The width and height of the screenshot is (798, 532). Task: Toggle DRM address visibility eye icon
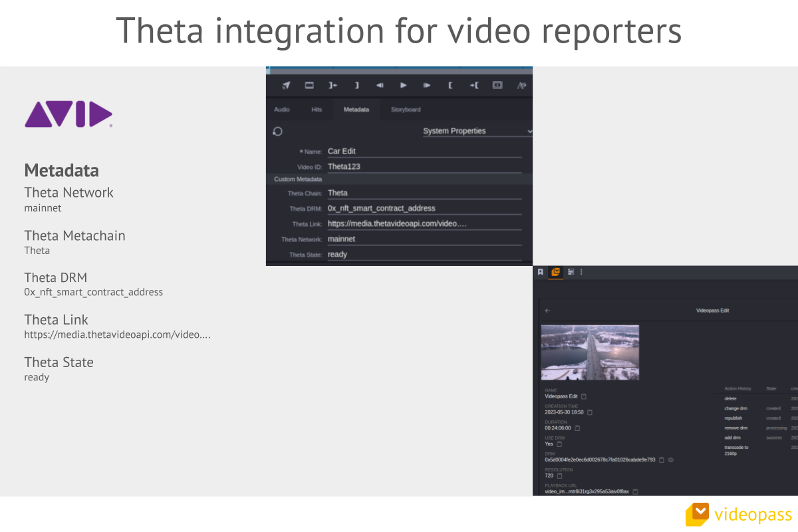point(671,460)
